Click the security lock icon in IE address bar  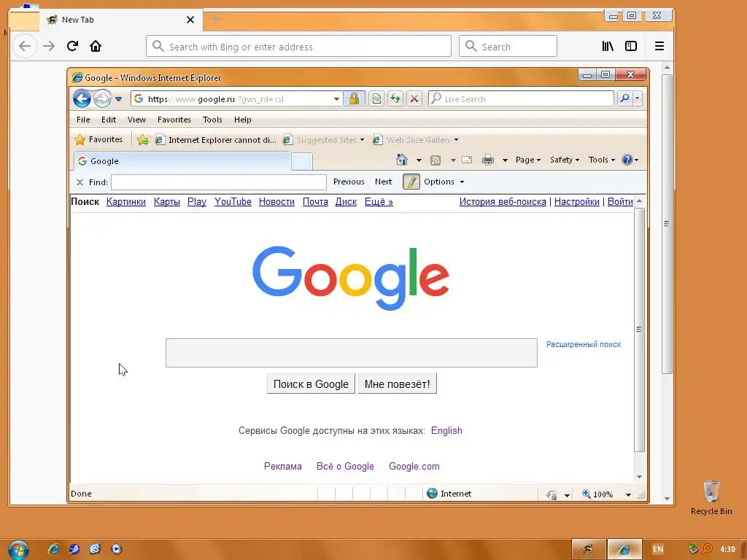click(x=354, y=98)
